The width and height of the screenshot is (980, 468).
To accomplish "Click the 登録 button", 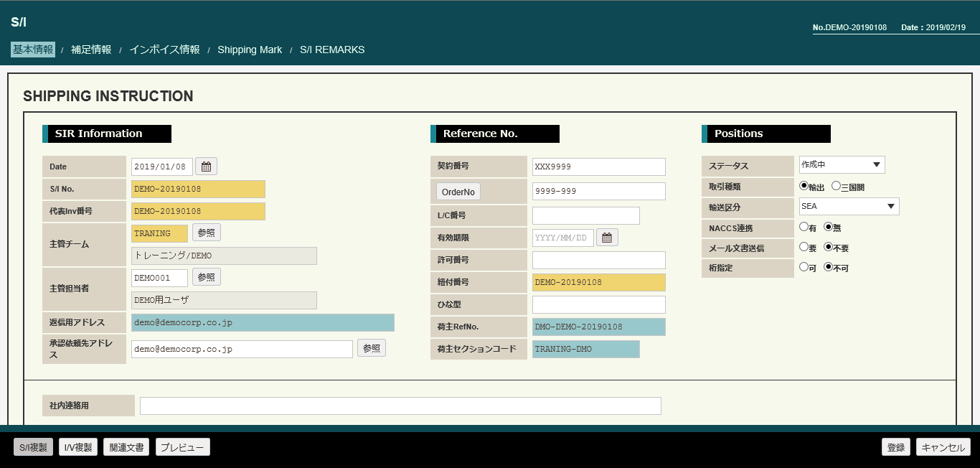I will 895,447.
